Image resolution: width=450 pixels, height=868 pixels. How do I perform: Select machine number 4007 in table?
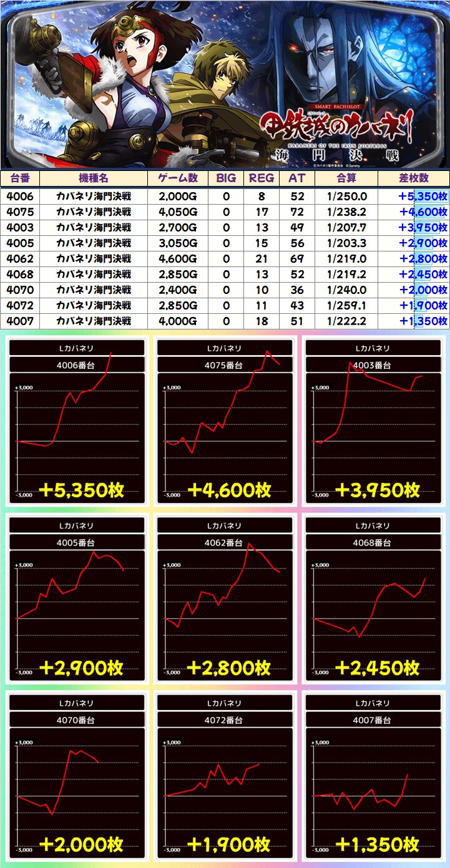[x=20, y=321]
